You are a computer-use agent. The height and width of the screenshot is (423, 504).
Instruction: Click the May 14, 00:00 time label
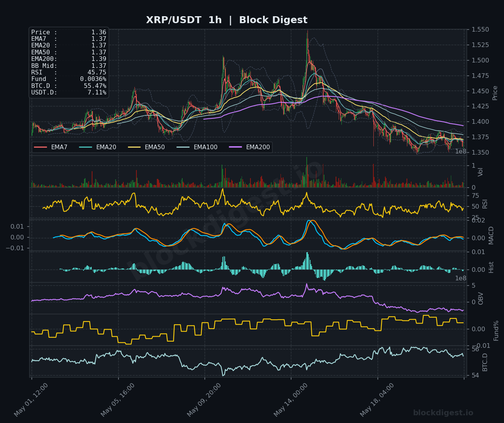291,400
